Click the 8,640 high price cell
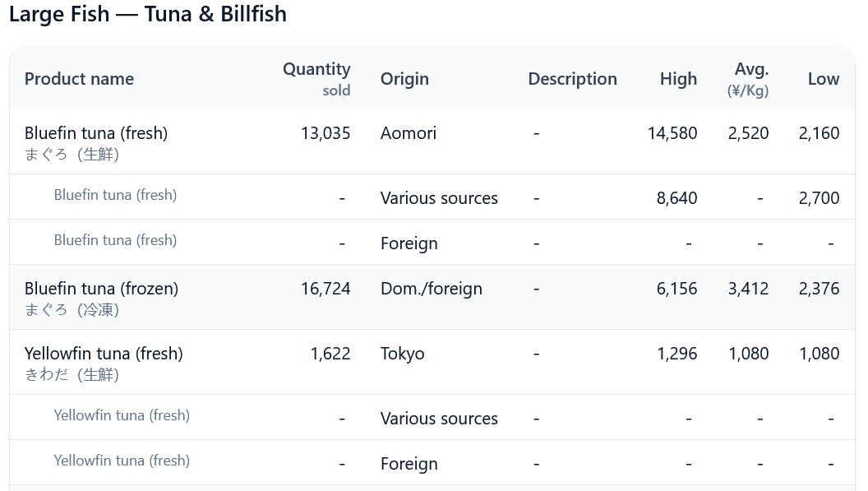 click(676, 198)
